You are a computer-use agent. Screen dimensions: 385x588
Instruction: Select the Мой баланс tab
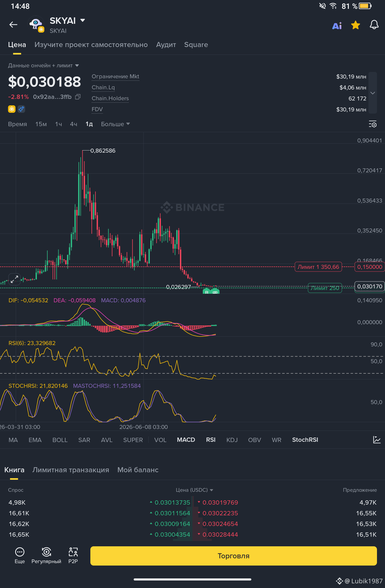coord(138,470)
